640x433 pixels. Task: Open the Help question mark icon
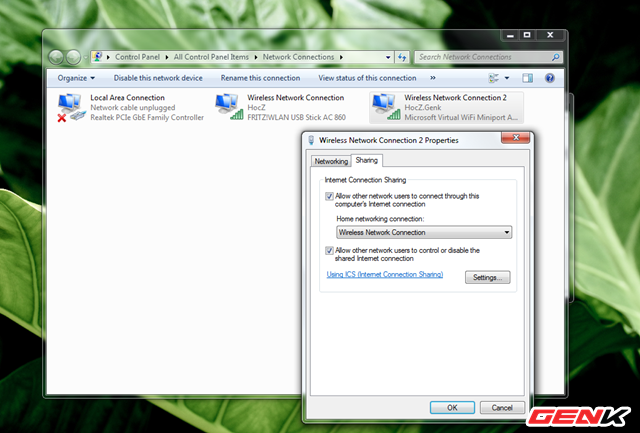point(551,78)
